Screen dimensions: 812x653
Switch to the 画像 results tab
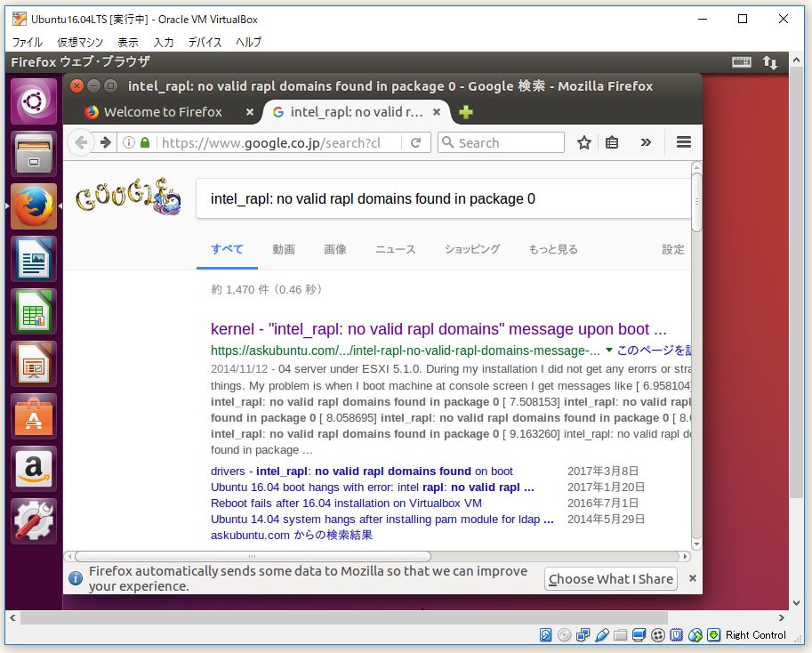point(335,249)
